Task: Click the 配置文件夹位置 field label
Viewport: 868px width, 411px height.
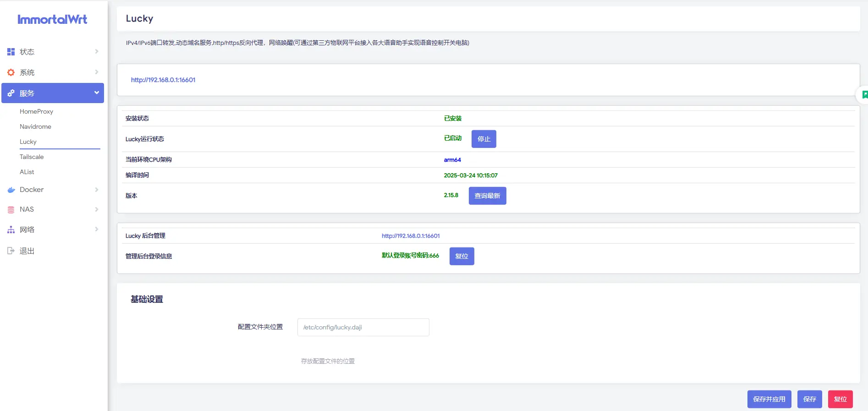Action: coord(260,327)
